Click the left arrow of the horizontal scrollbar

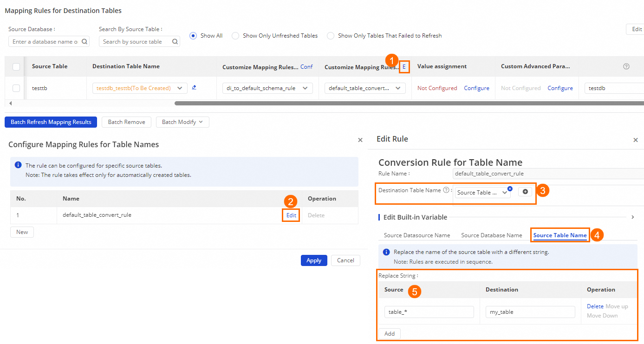pos(11,103)
